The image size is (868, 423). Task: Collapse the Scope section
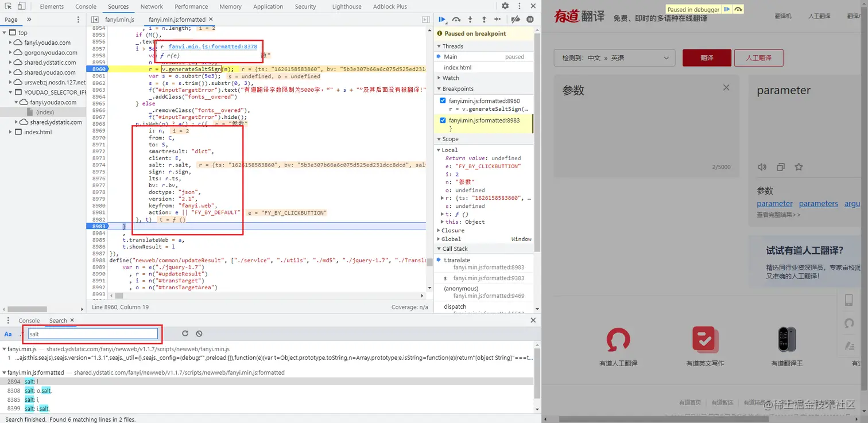point(439,139)
